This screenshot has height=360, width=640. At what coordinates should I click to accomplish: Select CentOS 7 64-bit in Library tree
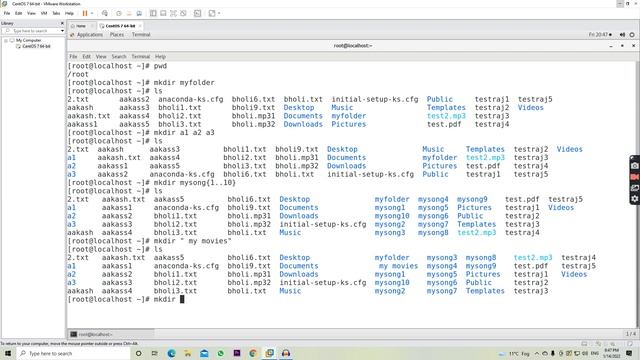36,46
